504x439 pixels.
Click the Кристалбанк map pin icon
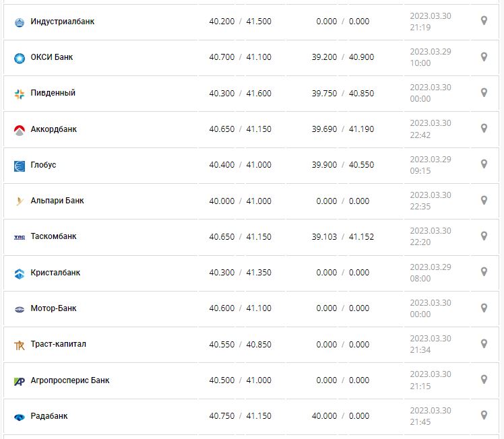484,271
